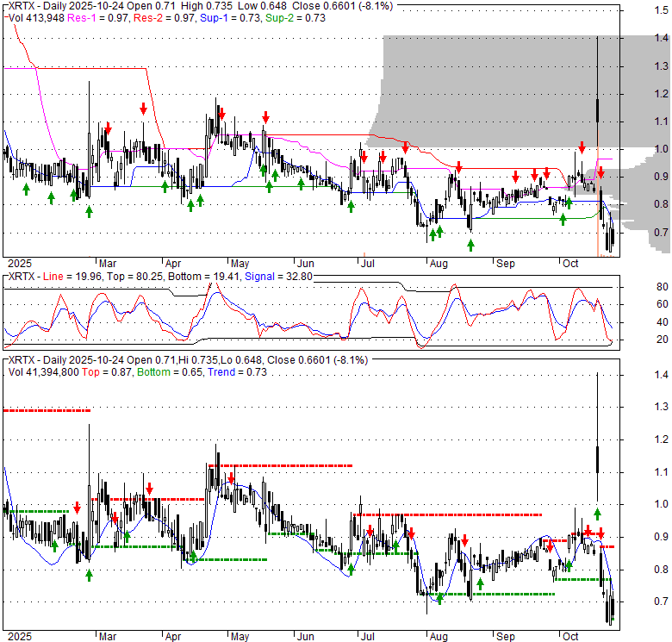
Task: Click the "May" label on top chart timeline
Action: click(x=240, y=263)
